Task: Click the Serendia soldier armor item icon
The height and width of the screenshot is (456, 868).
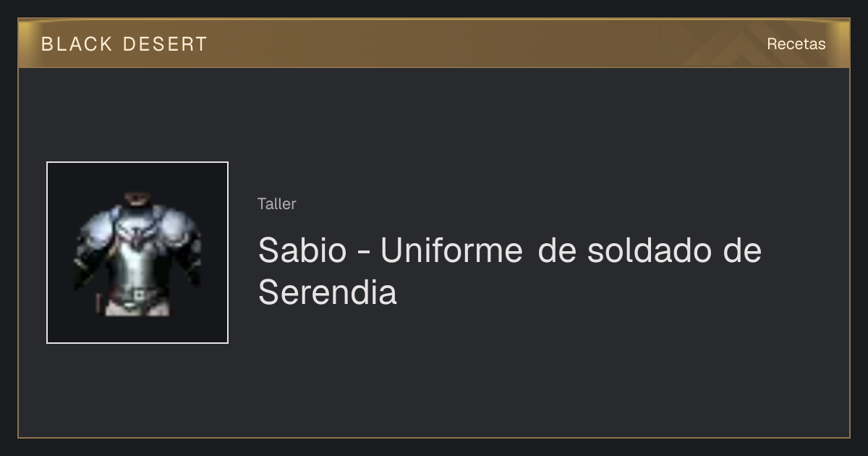Action: (x=137, y=255)
